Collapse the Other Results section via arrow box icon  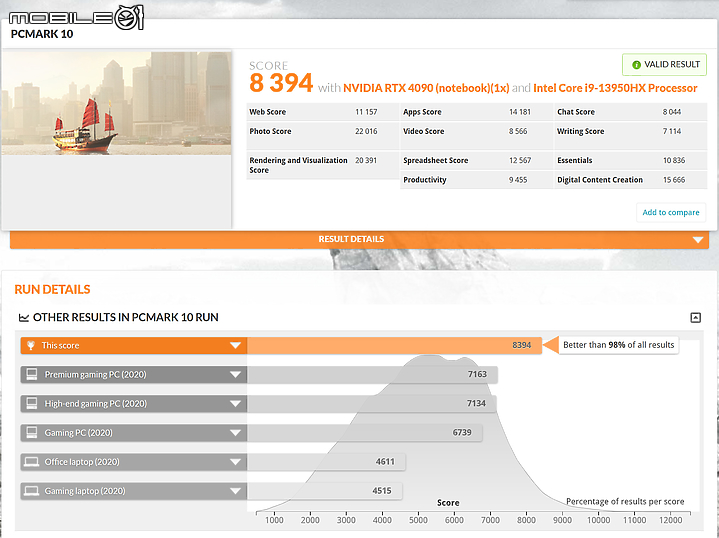tap(695, 317)
